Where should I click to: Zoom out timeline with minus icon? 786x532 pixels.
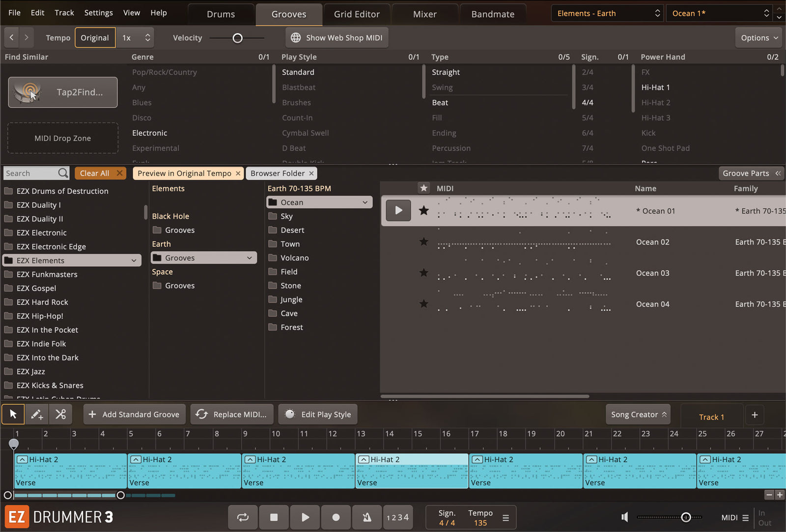click(x=769, y=495)
